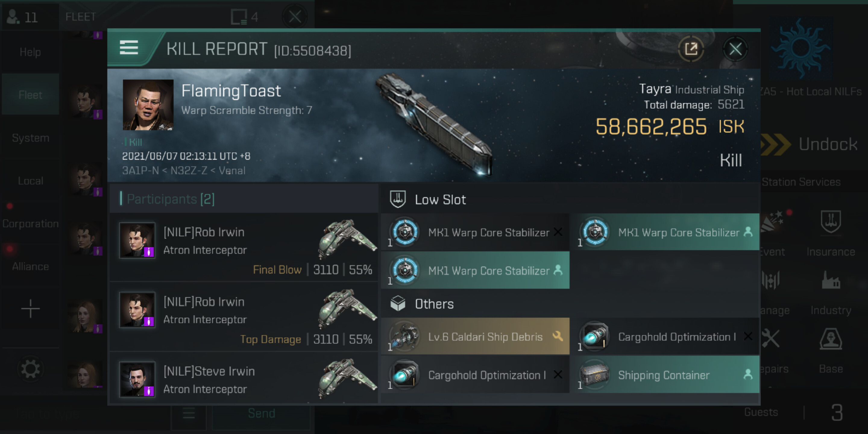
Task: Close the kill report window
Action: click(735, 49)
